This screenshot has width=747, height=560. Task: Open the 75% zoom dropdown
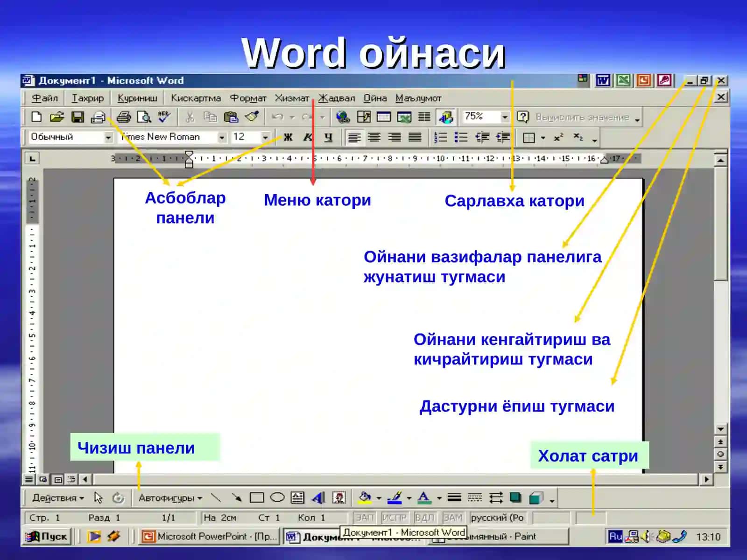pyautogui.click(x=505, y=117)
